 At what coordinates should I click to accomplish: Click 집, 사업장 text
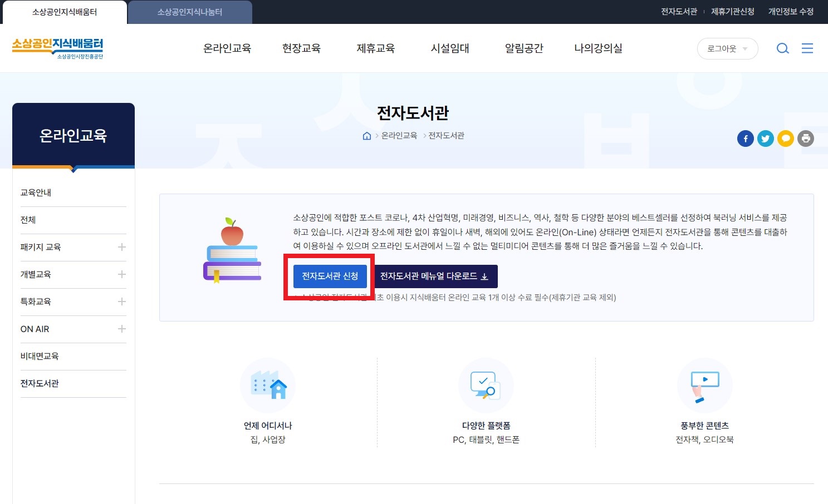point(268,439)
